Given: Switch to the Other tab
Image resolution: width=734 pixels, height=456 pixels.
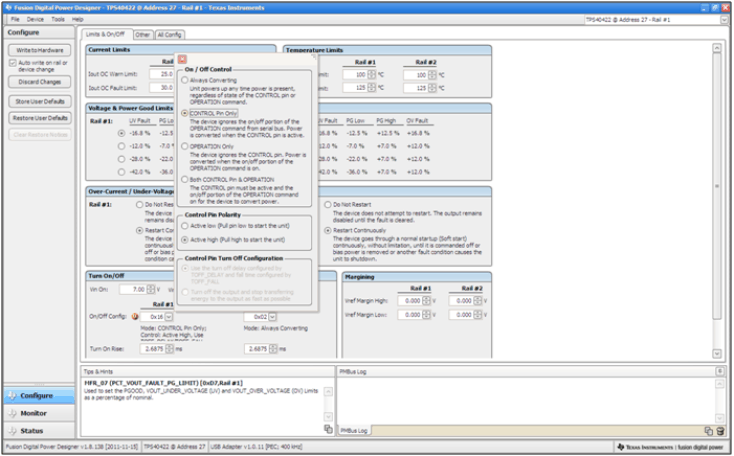Looking at the screenshot, I should 143,35.
